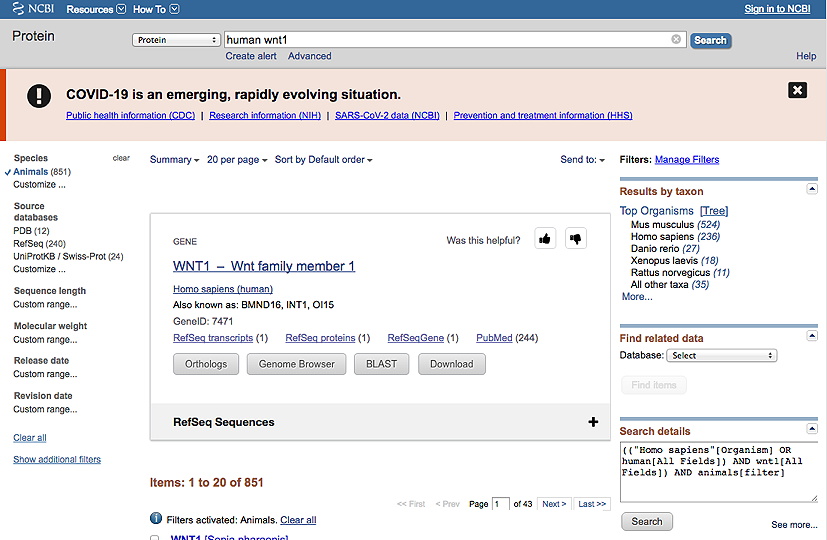Select RefSeq source database filter

point(29,243)
